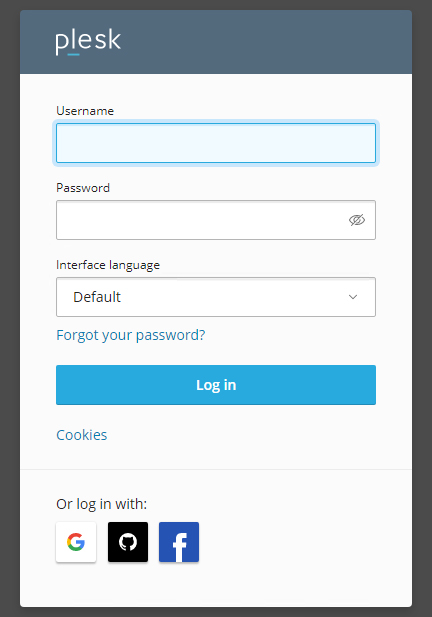This screenshot has width=432, height=617.
Task: Click the Plesk logo in the header
Action: [x=88, y=41]
